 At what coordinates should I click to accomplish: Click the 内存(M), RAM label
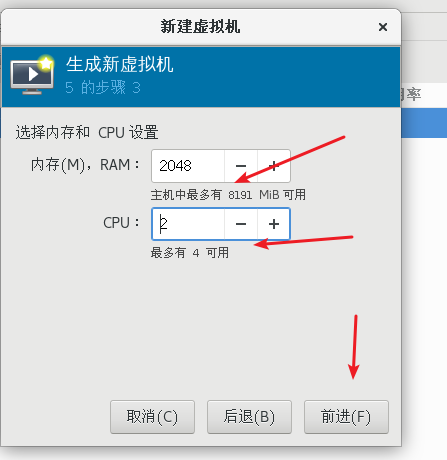(85, 165)
